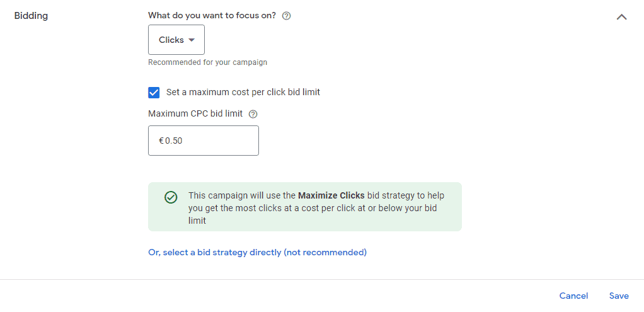644x312 pixels.
Task: Uncheck the maximum cost per click checkbox
Action: 154,93
